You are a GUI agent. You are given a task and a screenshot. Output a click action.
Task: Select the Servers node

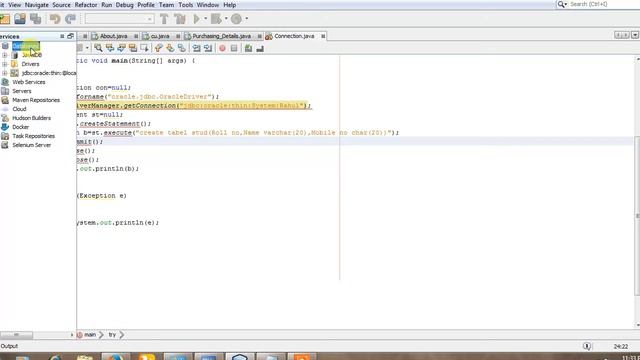(22, 91)
